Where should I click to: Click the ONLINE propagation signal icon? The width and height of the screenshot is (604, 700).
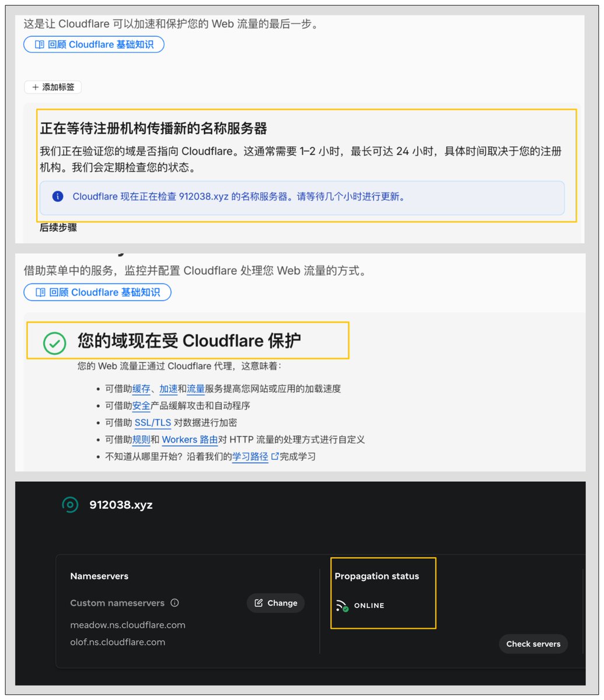(342, 605)
